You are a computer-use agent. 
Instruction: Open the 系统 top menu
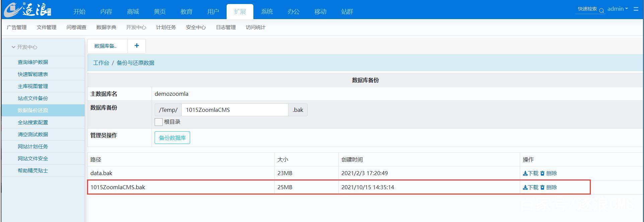coord(267,12)
